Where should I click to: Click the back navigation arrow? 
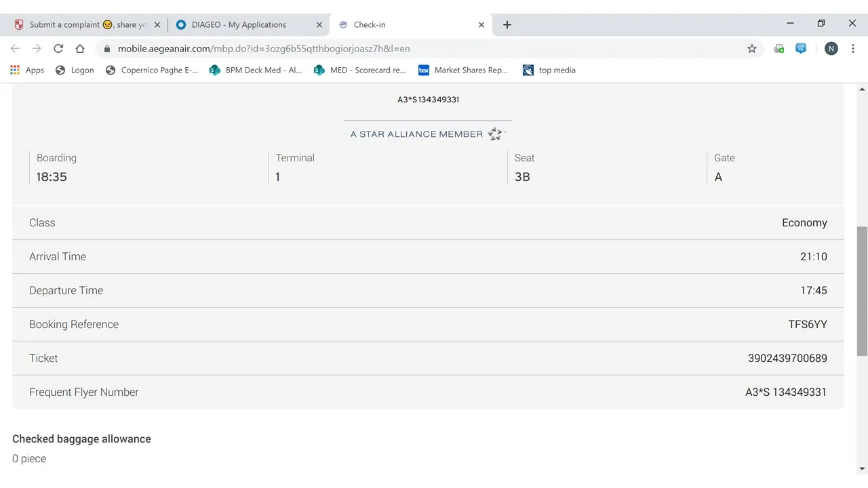(15, 49)
